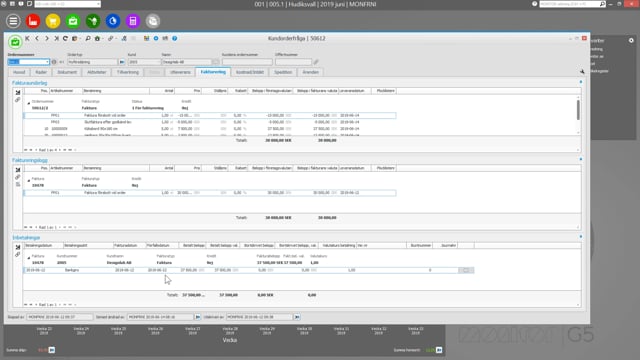Collapse the Faktura group in Inbetalningar
The width and height of the screenshot is (640, 360).
pos(29,258)
